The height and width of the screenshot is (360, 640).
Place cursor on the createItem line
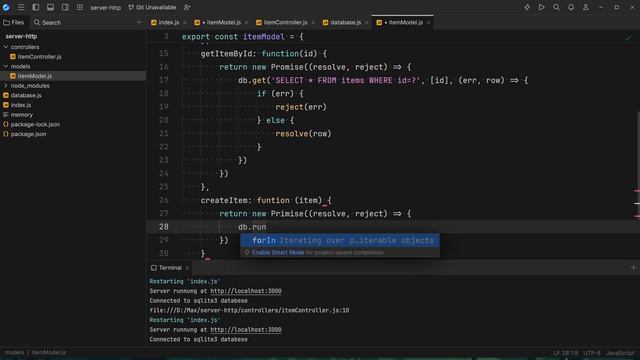coord(266,200)
